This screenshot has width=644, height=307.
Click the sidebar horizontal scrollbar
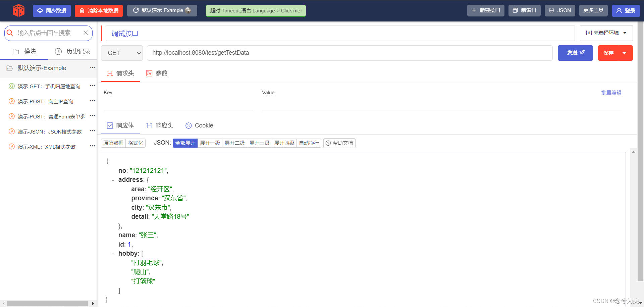[47, 303]
